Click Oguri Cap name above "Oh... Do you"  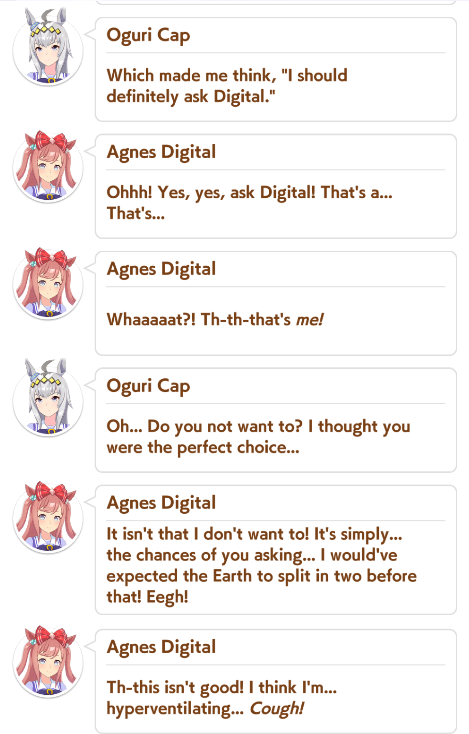pos(148,386)
